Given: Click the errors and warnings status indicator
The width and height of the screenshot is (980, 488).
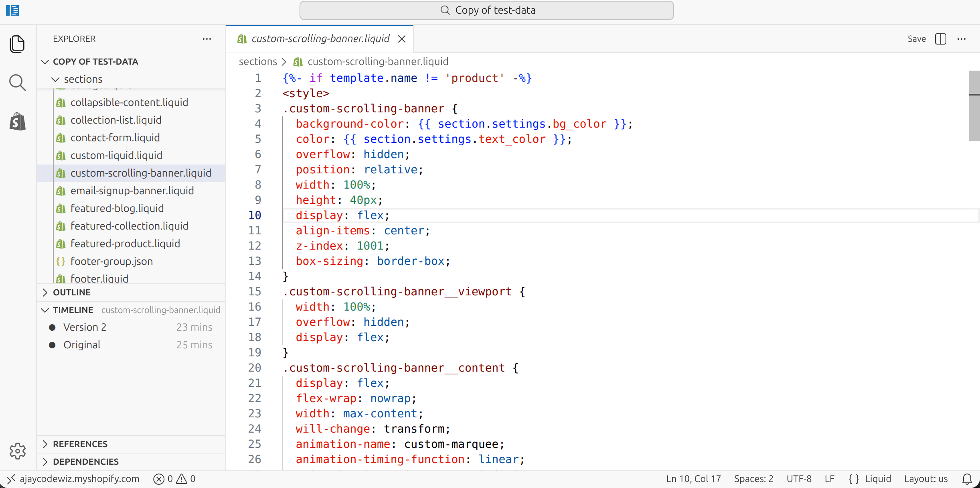Looking at the screenshot, I should (174, 479).
